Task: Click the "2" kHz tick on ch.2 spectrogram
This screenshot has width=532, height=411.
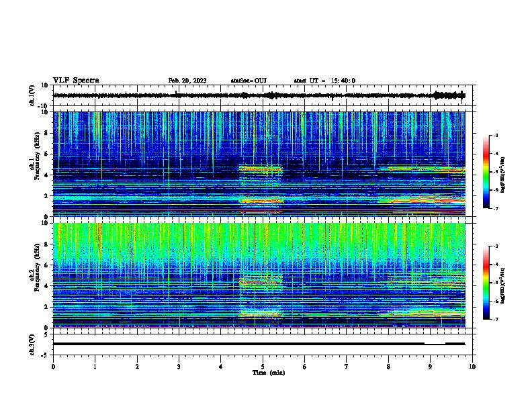Action: pos(46,307)
